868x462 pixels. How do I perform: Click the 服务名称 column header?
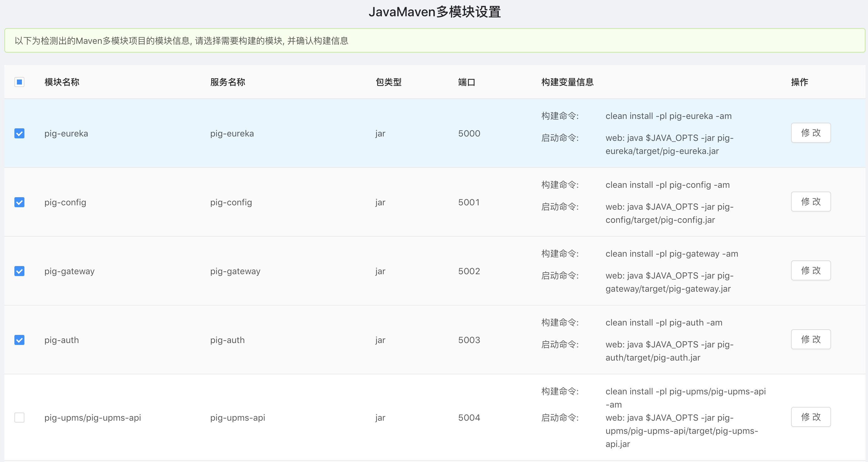click(228, 82)
